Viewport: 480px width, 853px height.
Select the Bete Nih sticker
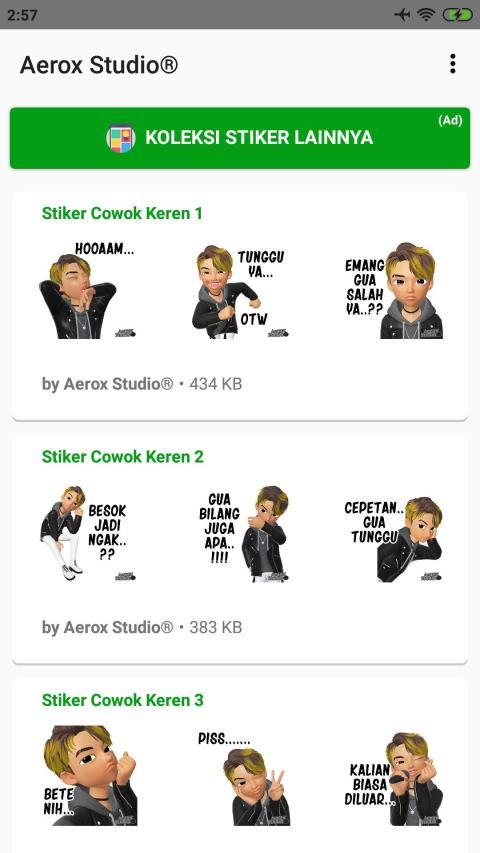pyautogui.click(x=90, y=775)
